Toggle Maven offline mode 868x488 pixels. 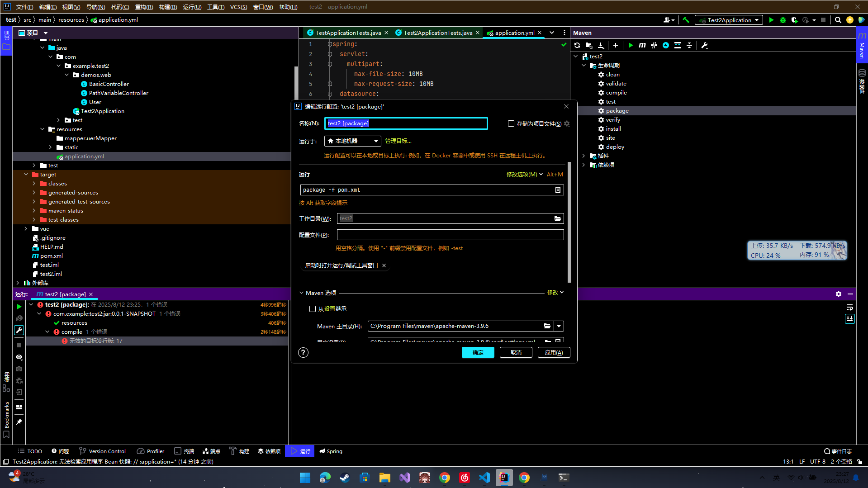pyautogui.click(x=654, y=45)
